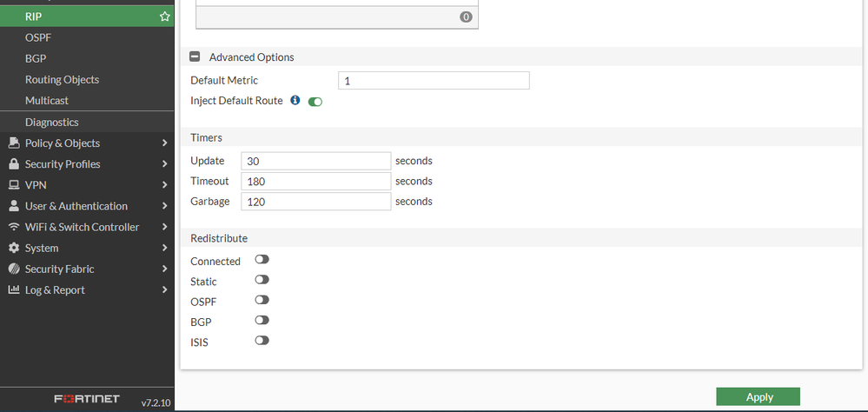Click the Default Metric input field

coord(433,81)
